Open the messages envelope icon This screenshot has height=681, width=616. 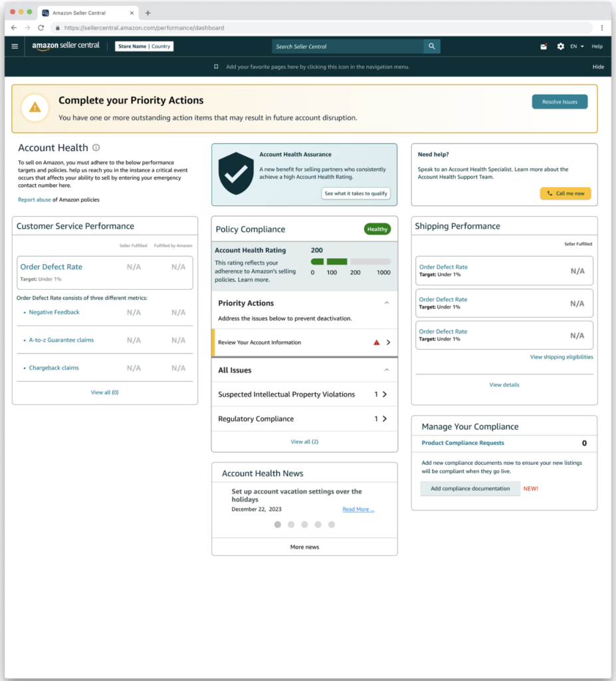[543, 46]
